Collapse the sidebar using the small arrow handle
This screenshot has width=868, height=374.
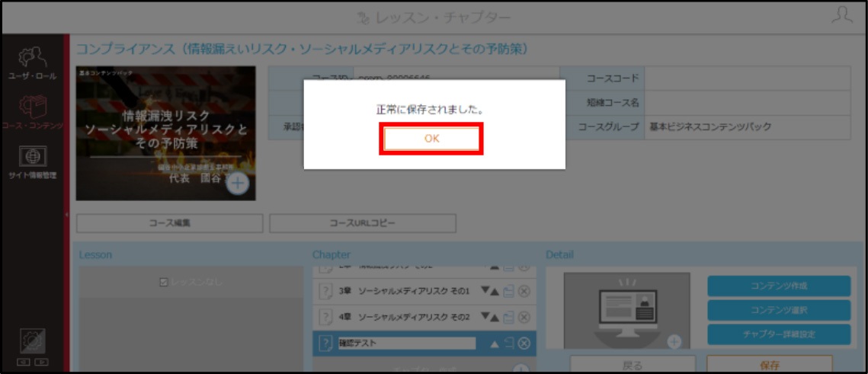[x=66, y=215]
